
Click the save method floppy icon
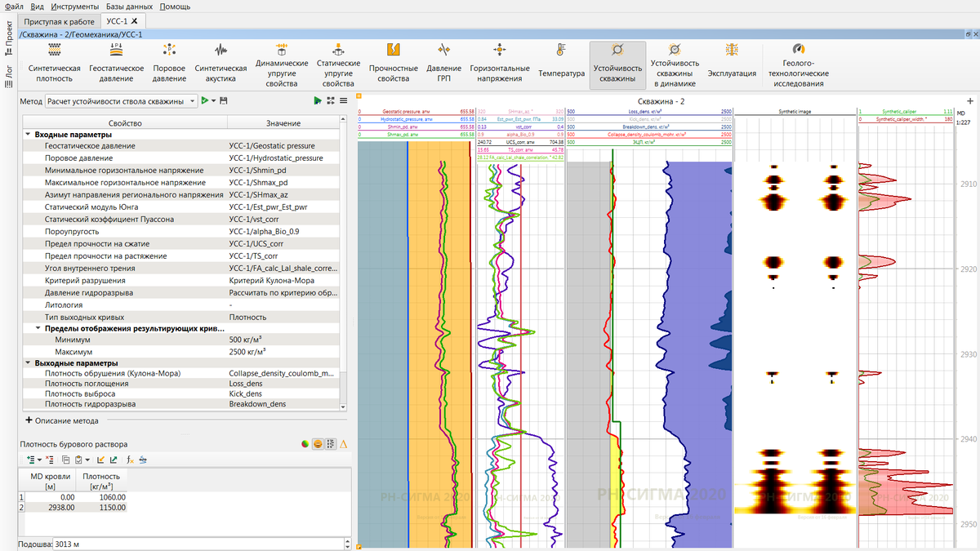pos(224,100)
